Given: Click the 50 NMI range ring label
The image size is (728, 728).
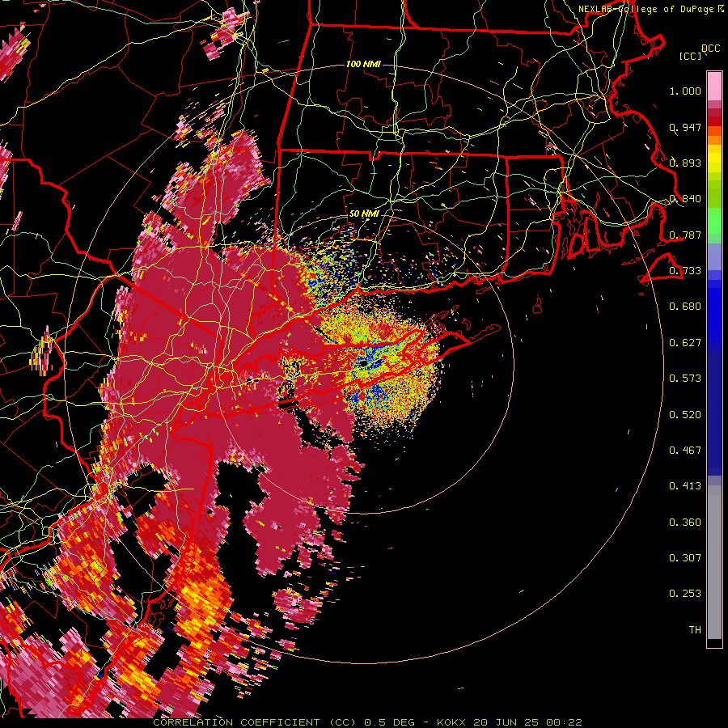Looking at the screenshot, I should 364,214.
